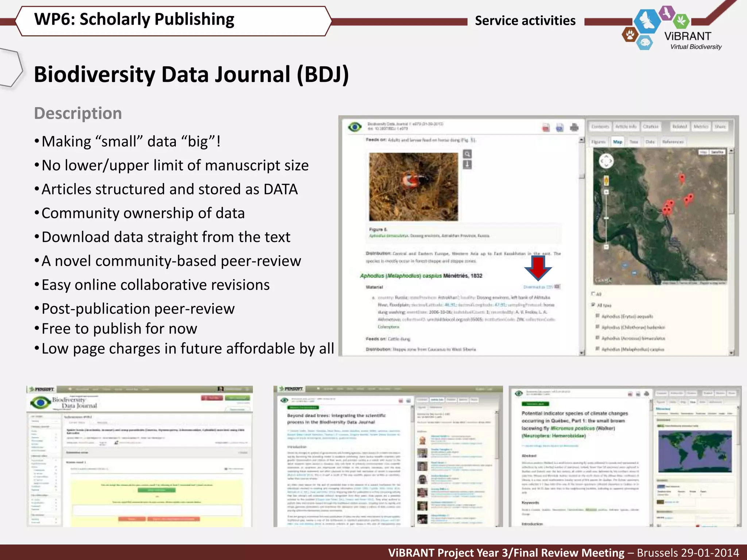Image resolution: width=747 pixels, height=560 pixels.
Task: Print the article using the printer icon
Action: point(574,127)
